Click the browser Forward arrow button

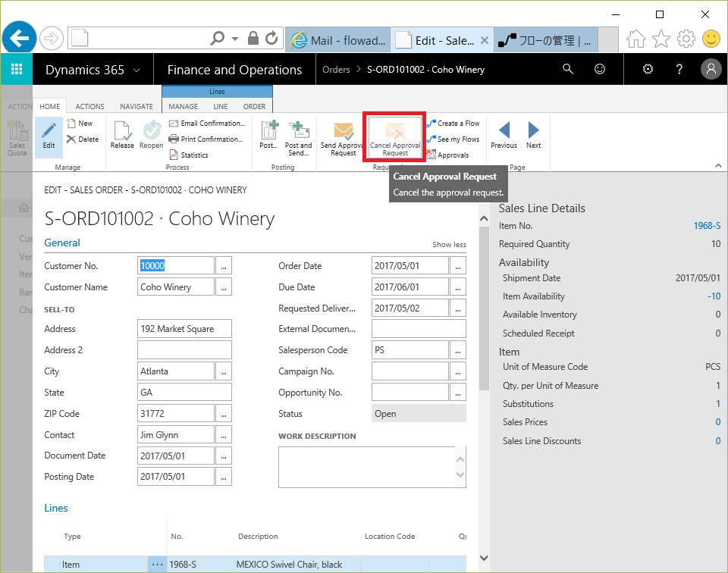[51, 38]
